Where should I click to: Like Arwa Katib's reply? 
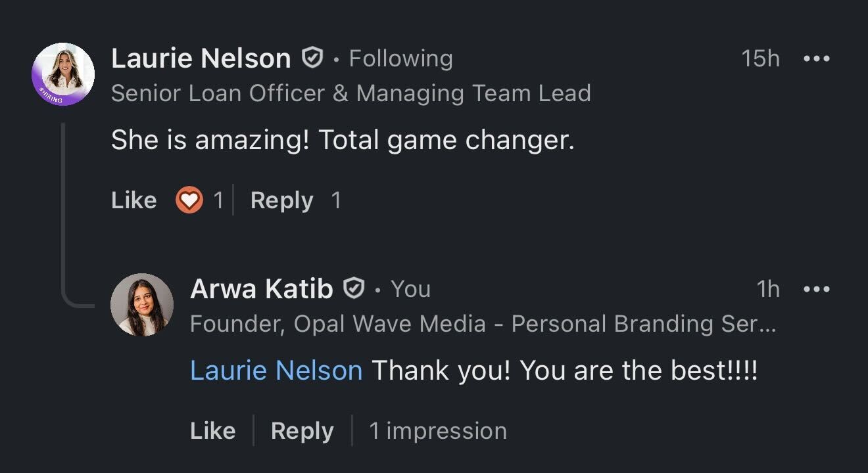(x=212, y=431)
